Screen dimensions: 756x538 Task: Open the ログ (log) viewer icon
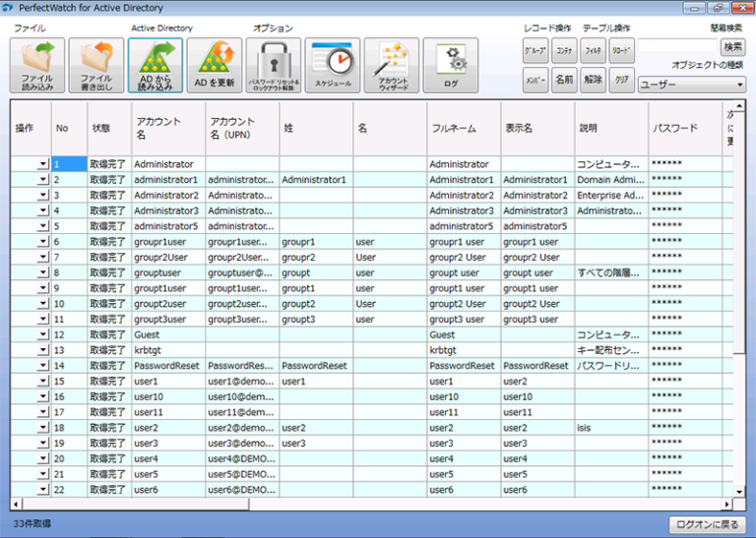[x=451, y=65]
